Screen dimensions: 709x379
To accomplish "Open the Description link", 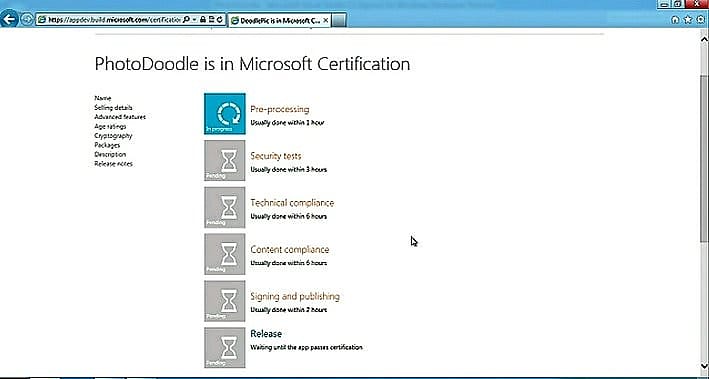I will [110, 154].
